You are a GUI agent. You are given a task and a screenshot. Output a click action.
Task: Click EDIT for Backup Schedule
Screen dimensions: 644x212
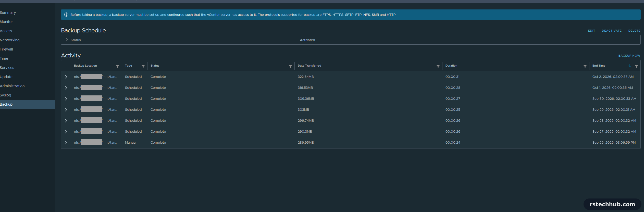coord(591,31)
